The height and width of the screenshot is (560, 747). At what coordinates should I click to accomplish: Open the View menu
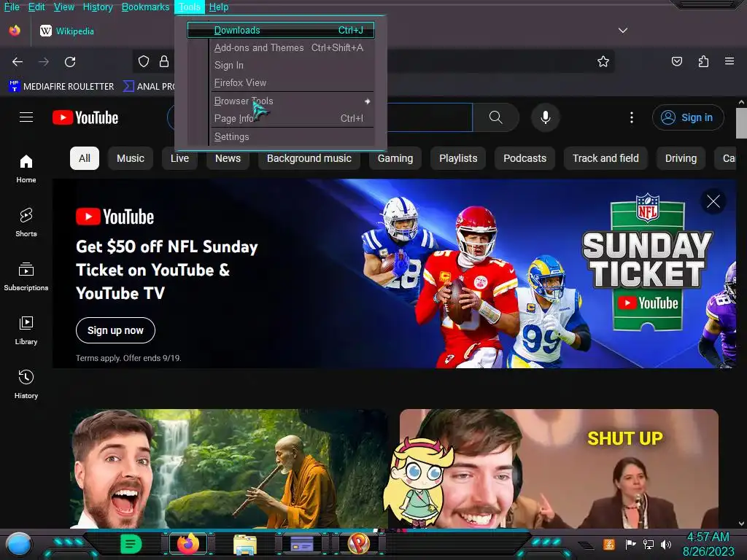[x=64, y=7]
